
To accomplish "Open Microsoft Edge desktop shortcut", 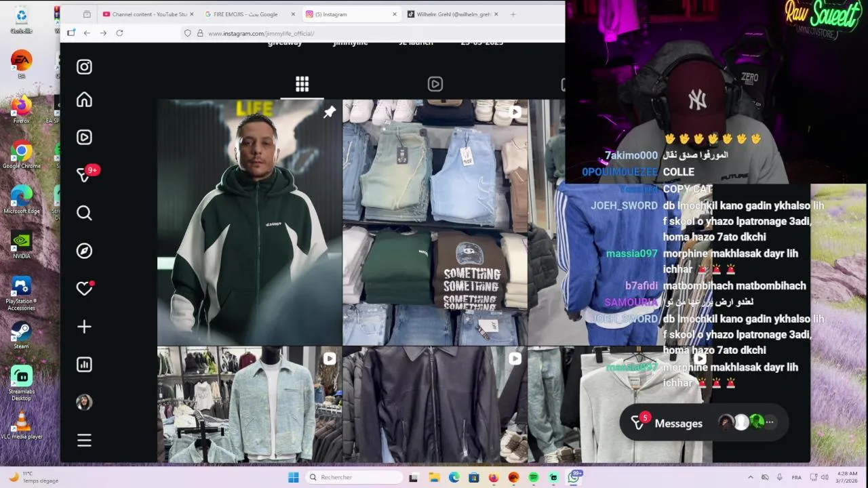I will point(22,200).
